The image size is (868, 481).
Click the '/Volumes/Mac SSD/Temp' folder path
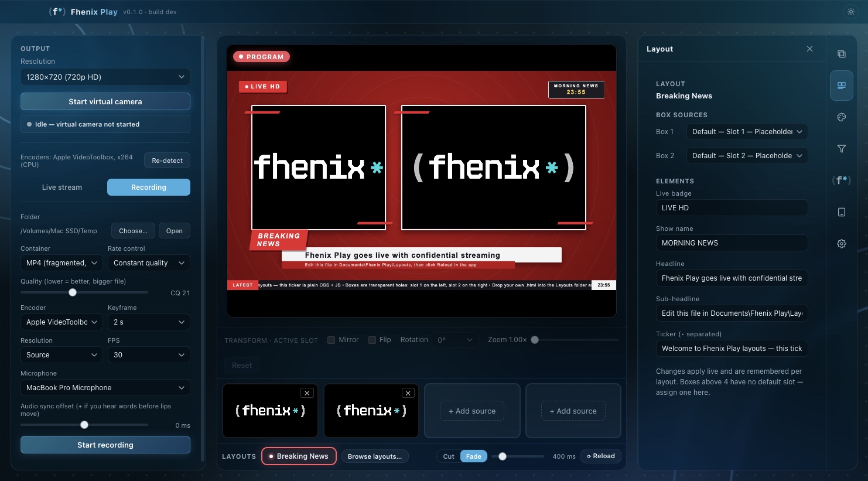pos(59,231)
